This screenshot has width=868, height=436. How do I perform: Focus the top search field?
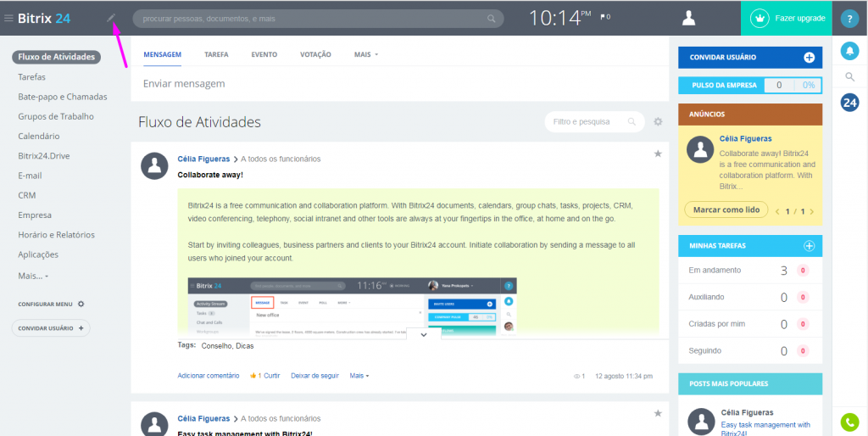click(x=319, y=19)
